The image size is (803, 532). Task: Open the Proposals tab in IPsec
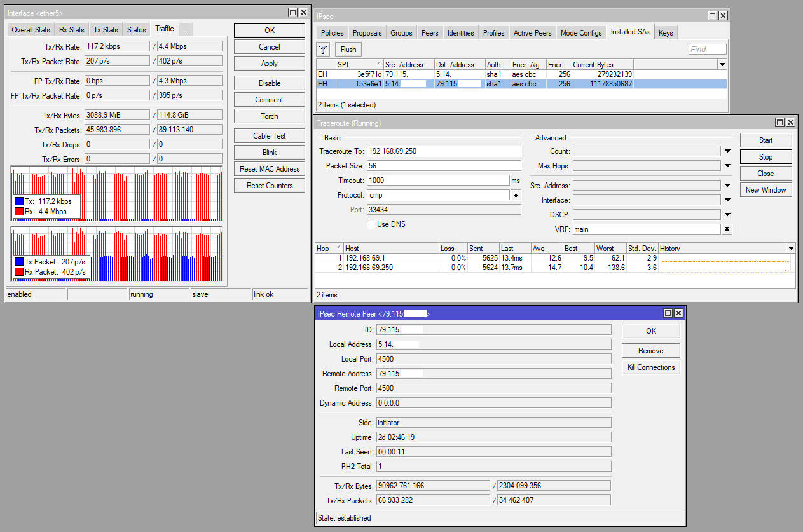point(367,33)
